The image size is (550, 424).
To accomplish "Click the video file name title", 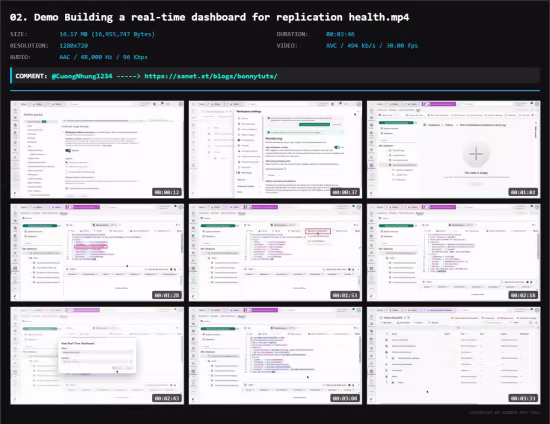I will (x=209, y=17).
